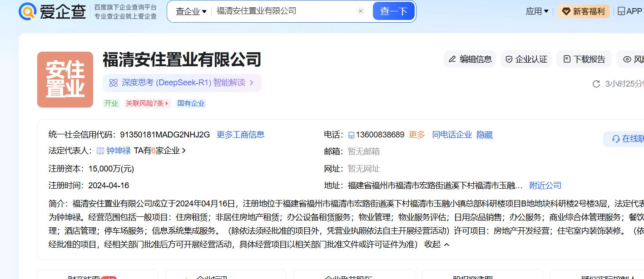Open 深度思考 (DeepSeek-R1) 智能解读

182,83
